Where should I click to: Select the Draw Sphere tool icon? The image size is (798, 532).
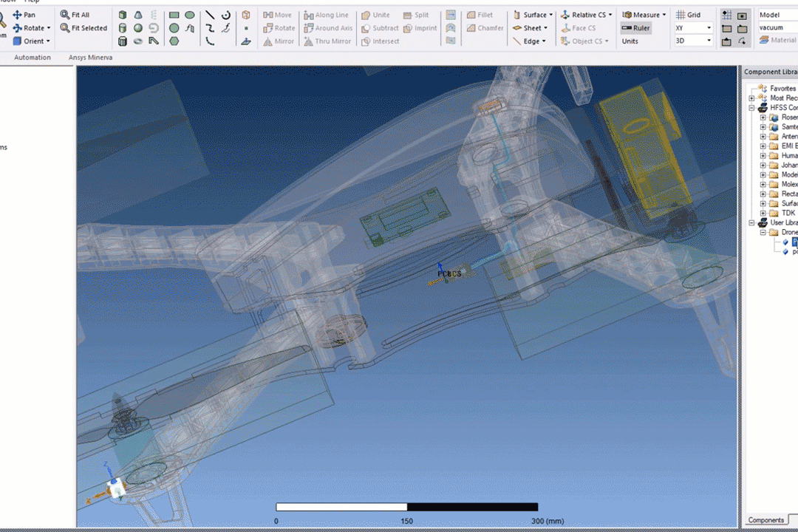(138, 28)
